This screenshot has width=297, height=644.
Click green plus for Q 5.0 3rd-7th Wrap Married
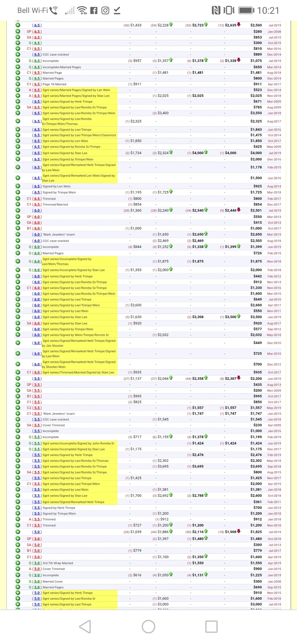coord(18,563)
